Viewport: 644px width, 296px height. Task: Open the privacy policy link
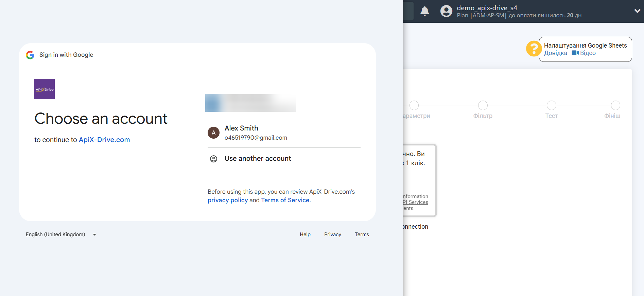point(228,200)
